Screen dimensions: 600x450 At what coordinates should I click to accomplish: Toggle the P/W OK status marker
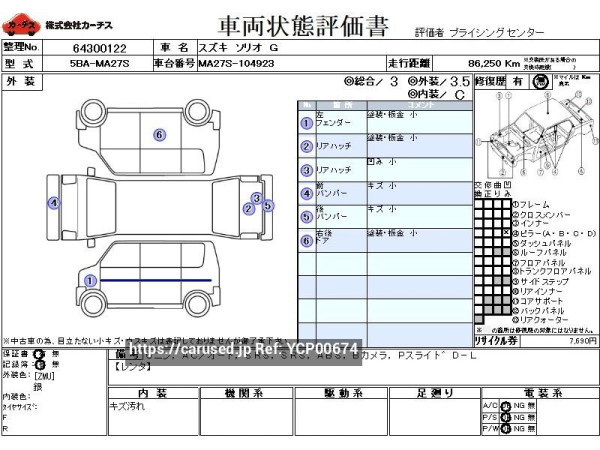tap(505, 428)
